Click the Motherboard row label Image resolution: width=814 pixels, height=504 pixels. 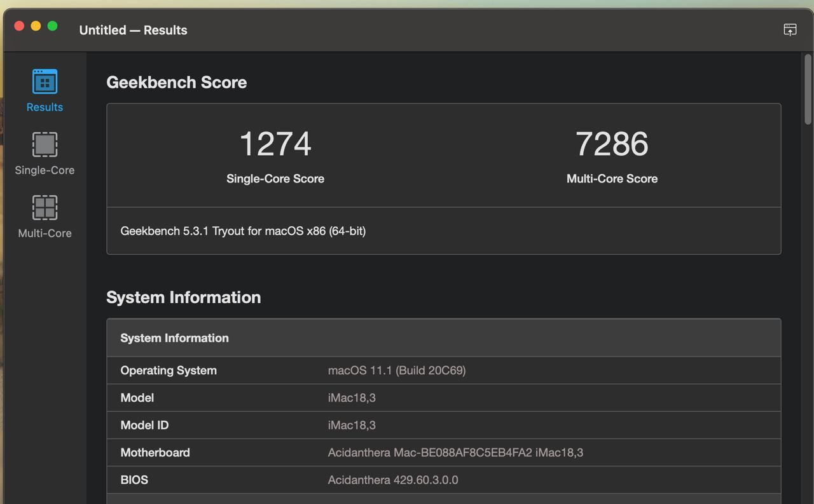155,453
